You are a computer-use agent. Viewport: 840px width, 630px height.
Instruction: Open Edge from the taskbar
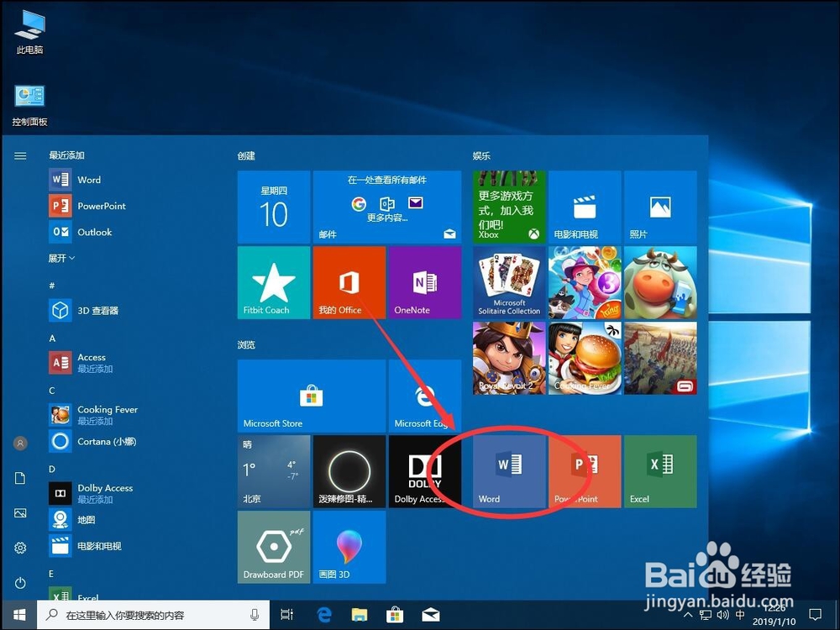[x=323, y=615]
